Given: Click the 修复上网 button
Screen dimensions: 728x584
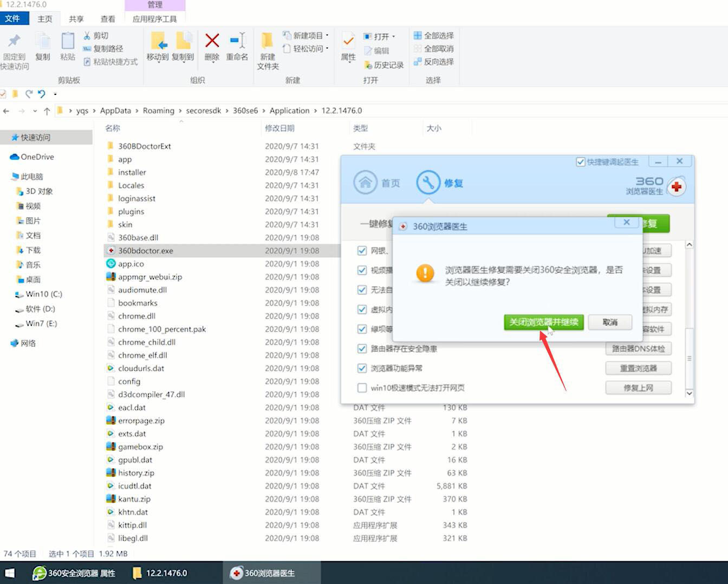Looking at the screenshot, I should (638, 388).
